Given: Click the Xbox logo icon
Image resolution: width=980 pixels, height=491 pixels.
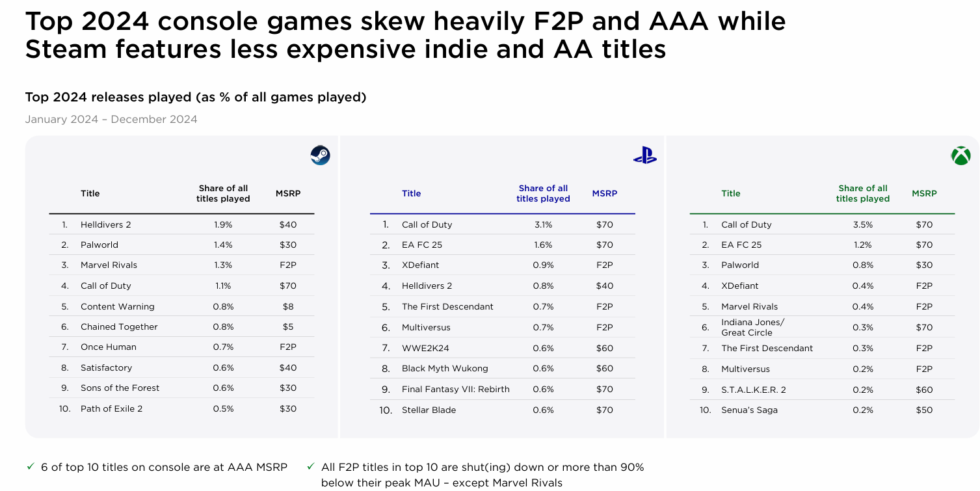Looking at the screenshot, I should (960, 156).
